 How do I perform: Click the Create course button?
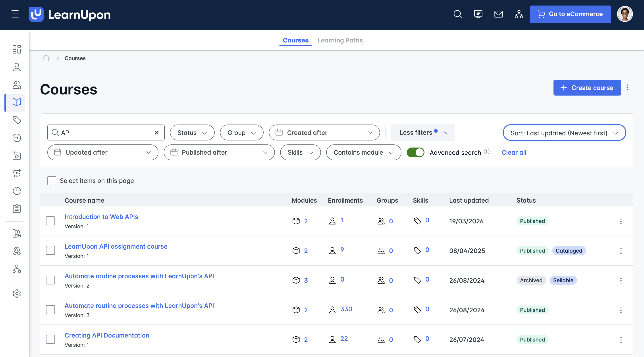[587, 88]
